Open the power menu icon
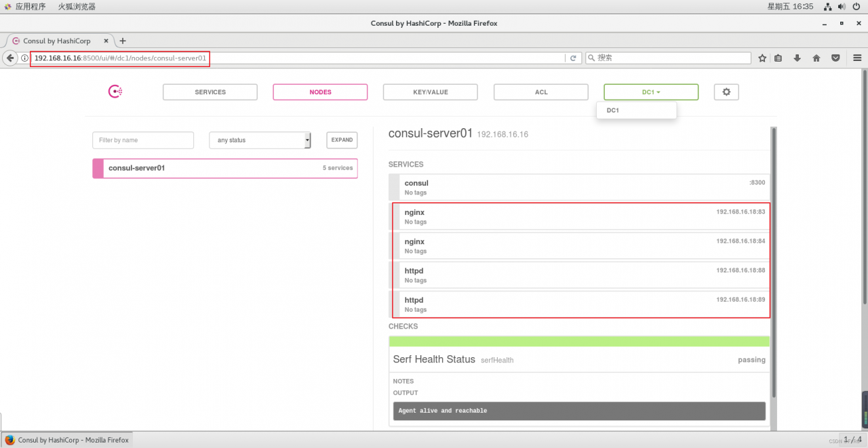 [x=856, y=6]
